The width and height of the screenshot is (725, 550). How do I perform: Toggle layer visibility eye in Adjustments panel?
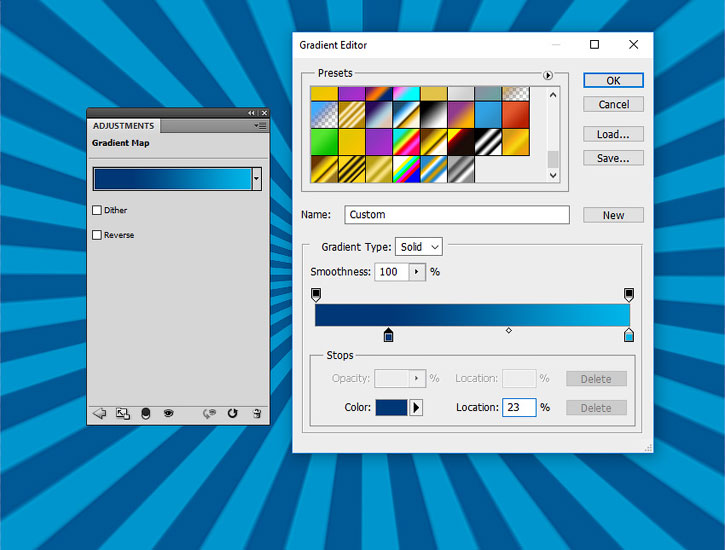169,413
